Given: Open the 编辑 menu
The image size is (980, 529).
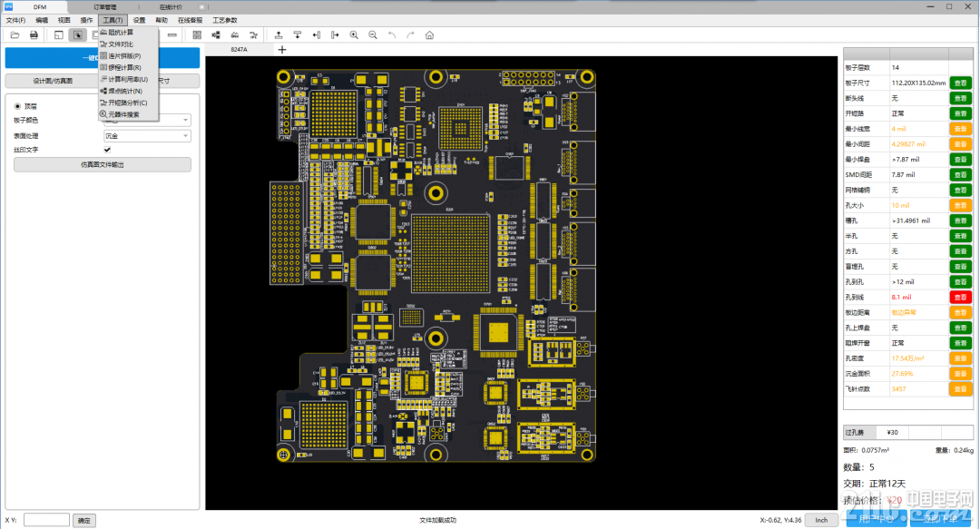Looking at the screenshot, I should point(42,20).
